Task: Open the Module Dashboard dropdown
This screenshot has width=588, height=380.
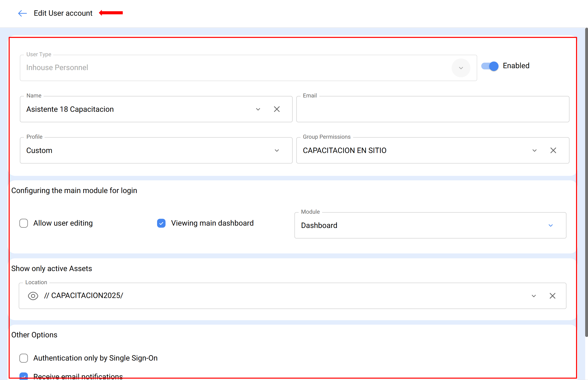Action: click(550, 225)
